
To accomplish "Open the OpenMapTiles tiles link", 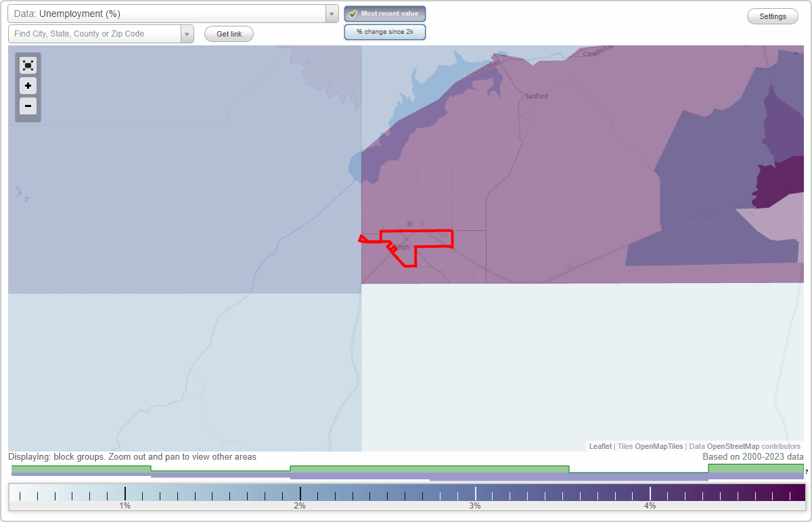I will (x=658, y=446).
